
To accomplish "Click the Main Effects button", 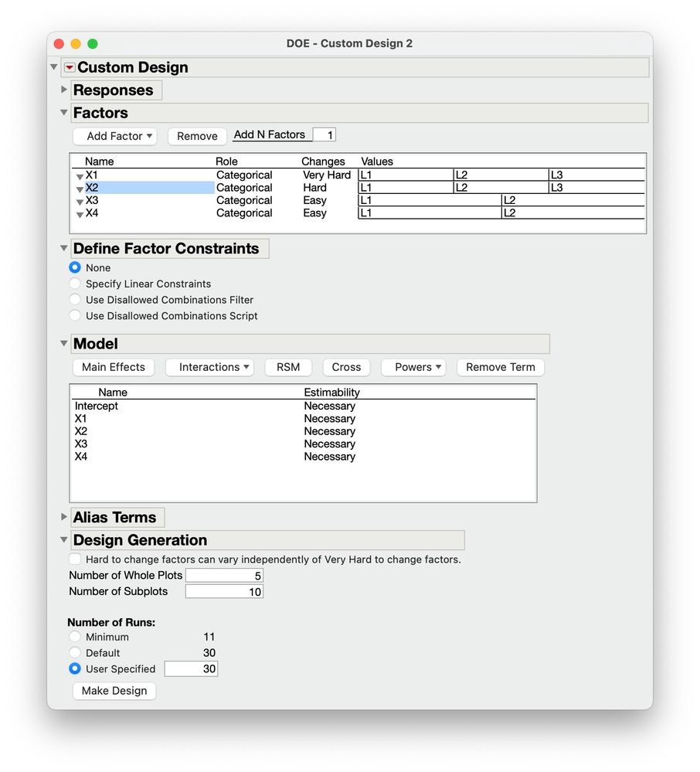I will [113, 367].
